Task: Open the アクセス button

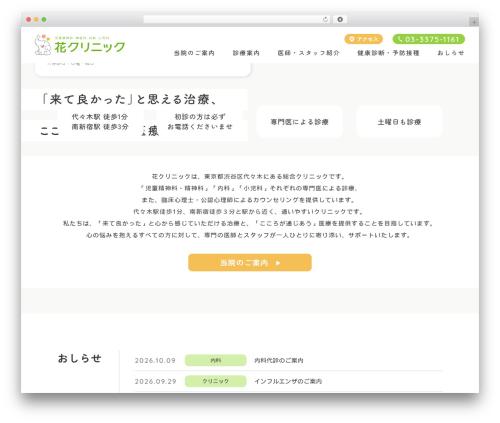Action: (x=364, y=39)
